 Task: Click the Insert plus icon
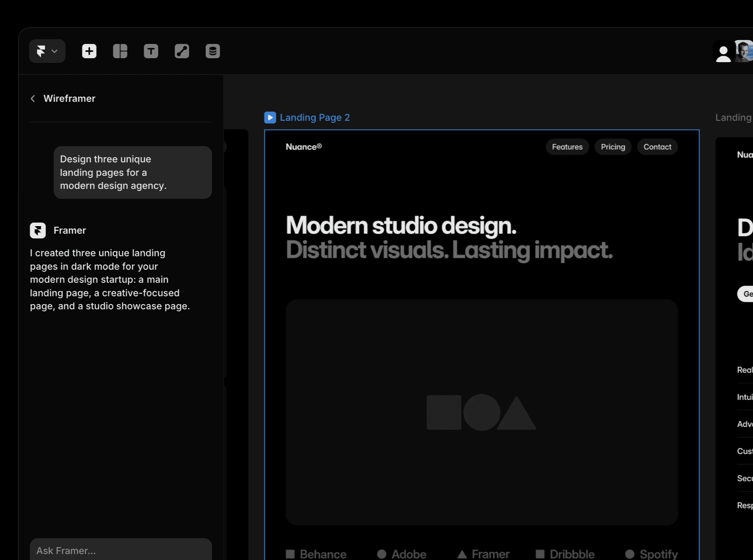point(89,51)
